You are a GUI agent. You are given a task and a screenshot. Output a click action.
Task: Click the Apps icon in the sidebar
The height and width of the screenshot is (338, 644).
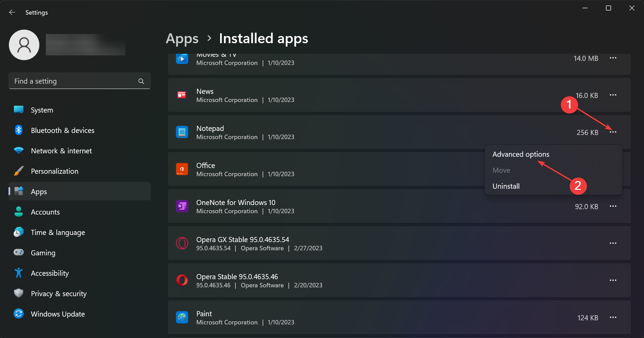tap(19, 191)
